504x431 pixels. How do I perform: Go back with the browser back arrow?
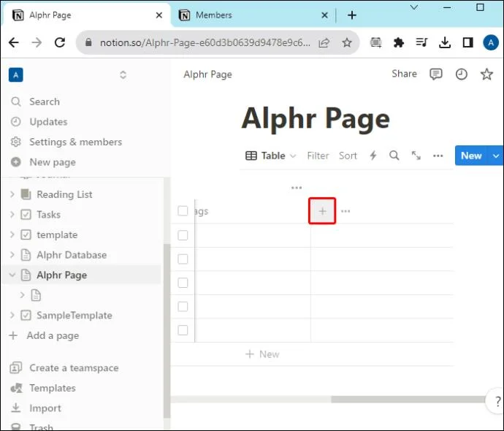point(14,42)
